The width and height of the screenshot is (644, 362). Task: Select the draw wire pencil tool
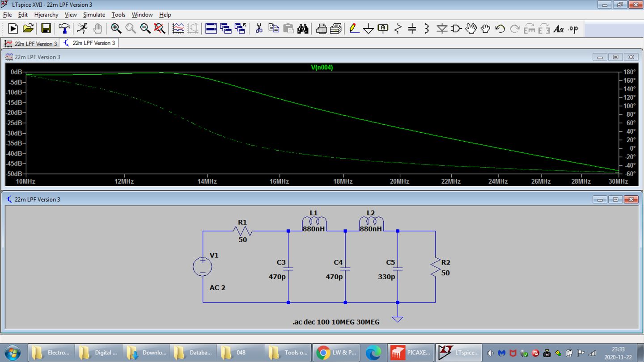354,29
